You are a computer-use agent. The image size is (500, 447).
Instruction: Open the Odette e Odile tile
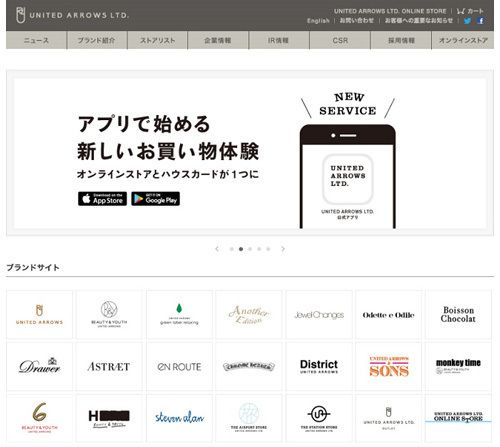(388, 315)
